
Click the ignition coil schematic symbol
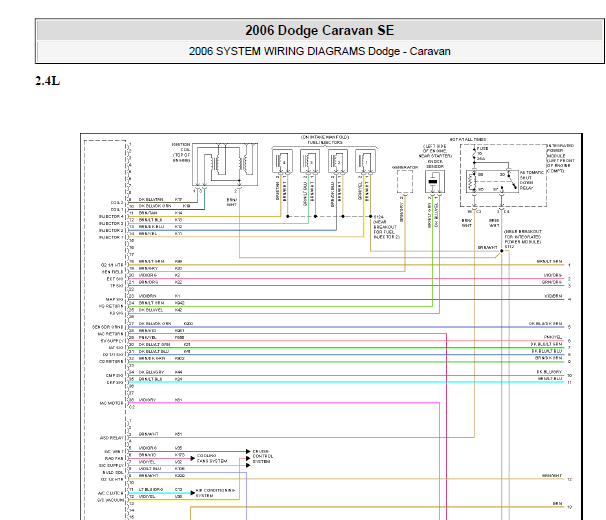225,164
